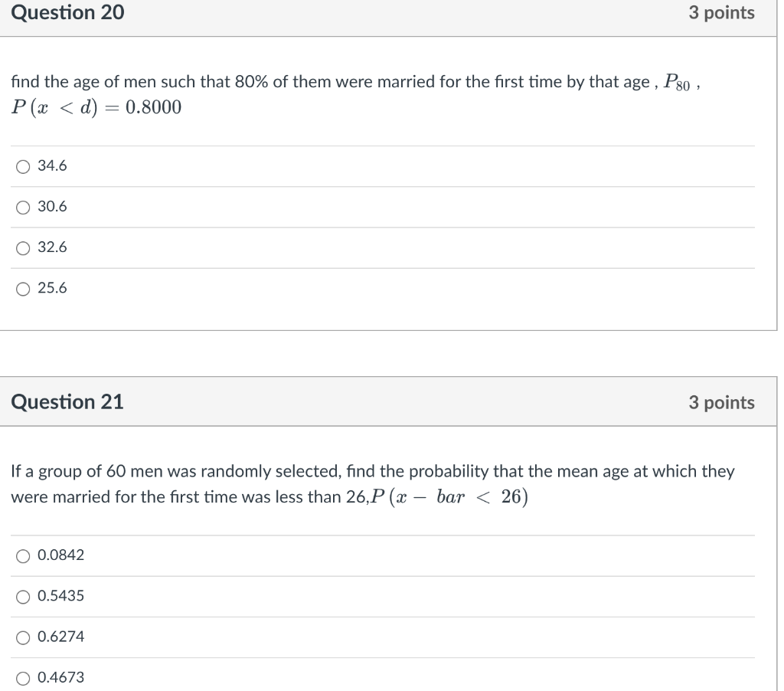Click the P(x − bar < 26) formula

[450, 497]
